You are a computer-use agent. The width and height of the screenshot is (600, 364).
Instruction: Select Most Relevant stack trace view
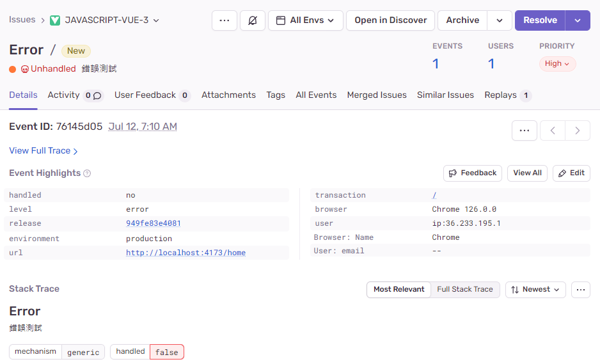click(399, 289)
